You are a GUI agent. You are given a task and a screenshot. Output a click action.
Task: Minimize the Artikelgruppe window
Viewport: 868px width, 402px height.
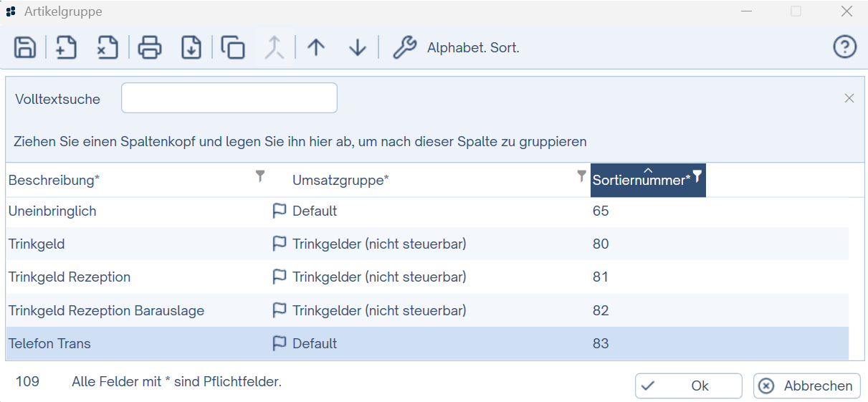click(747, 11)
